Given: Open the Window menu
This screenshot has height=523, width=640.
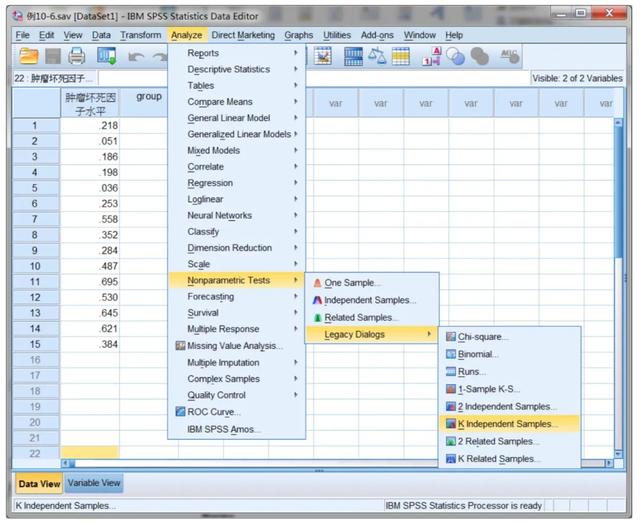Looking at the screenshot, I should pyautogui.click(x=420, y=35).
